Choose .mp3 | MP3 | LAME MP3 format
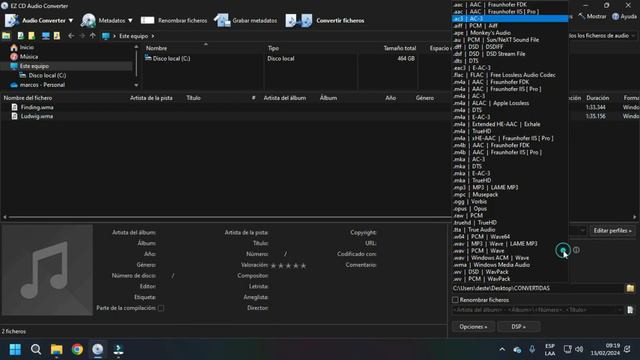Screen dimensions: 640x360 coord(510,188)
